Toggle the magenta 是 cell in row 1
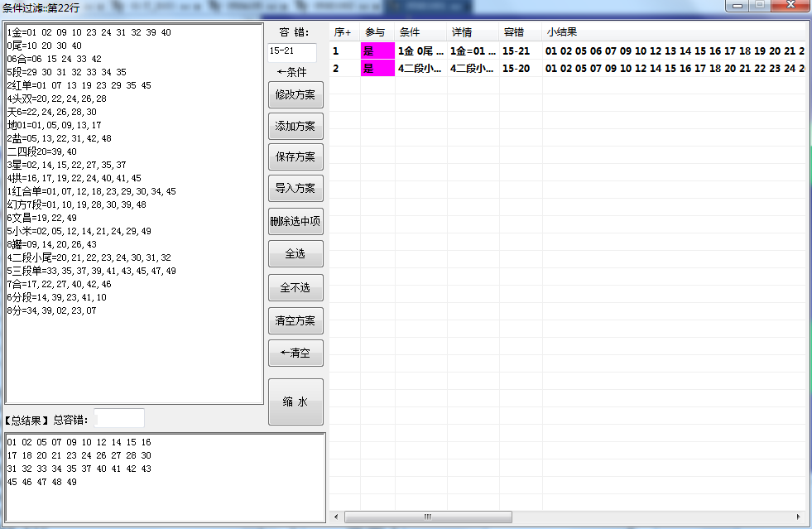Viewport: 812px width, 529px height. click(x=377, y=51)
